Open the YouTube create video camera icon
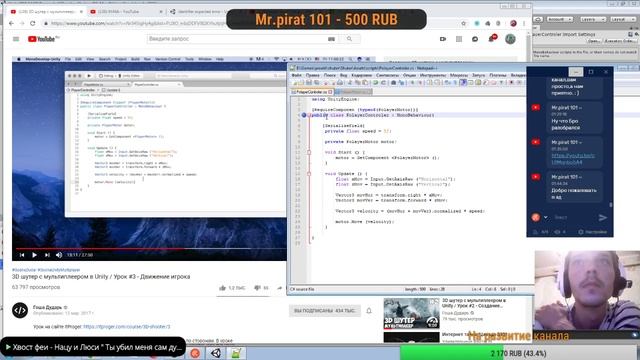Image resolution: width=640 pixels, height=360 pixels. click(x=443, y=39)
